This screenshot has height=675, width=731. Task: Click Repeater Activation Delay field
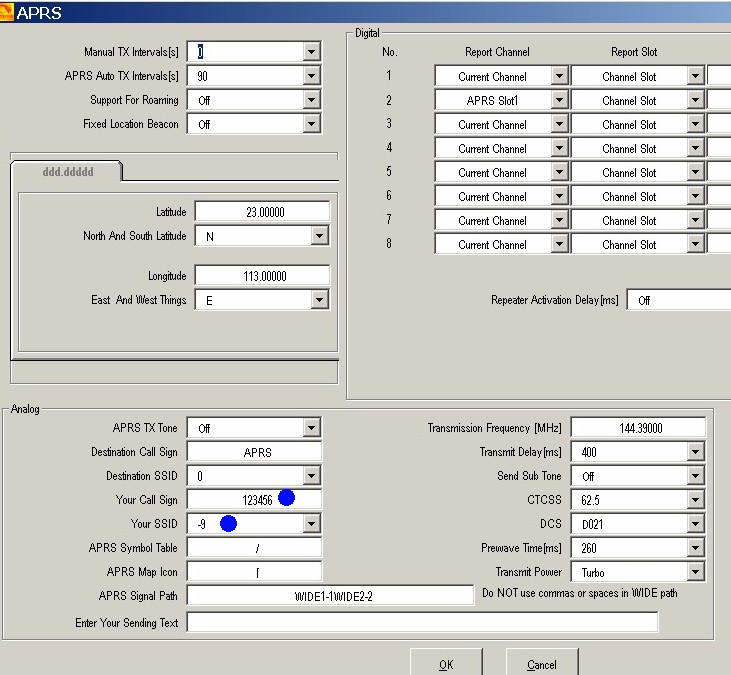[x=679, y=300]
